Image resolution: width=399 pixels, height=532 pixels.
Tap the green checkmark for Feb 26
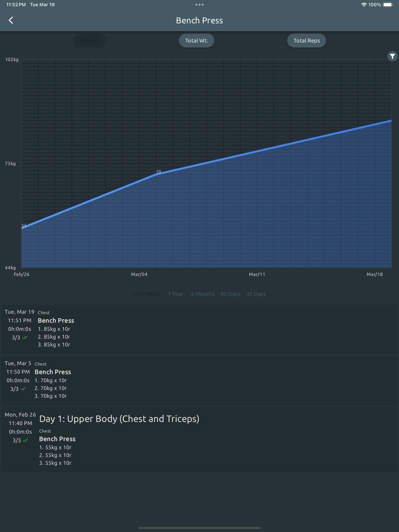(25, 440)
